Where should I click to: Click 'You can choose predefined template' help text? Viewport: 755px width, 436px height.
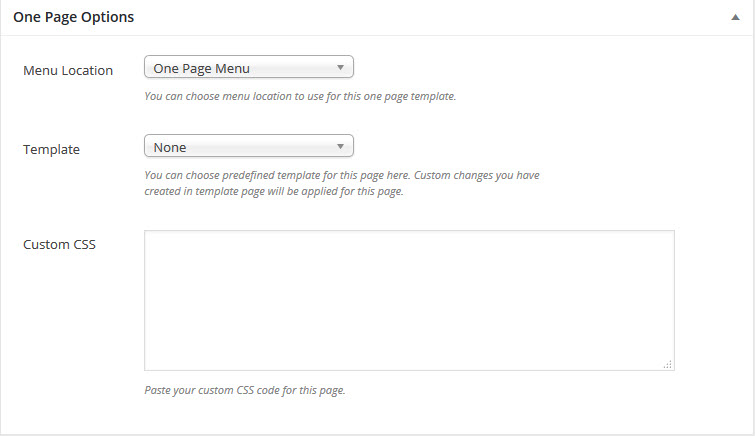[x=342, y=175]
